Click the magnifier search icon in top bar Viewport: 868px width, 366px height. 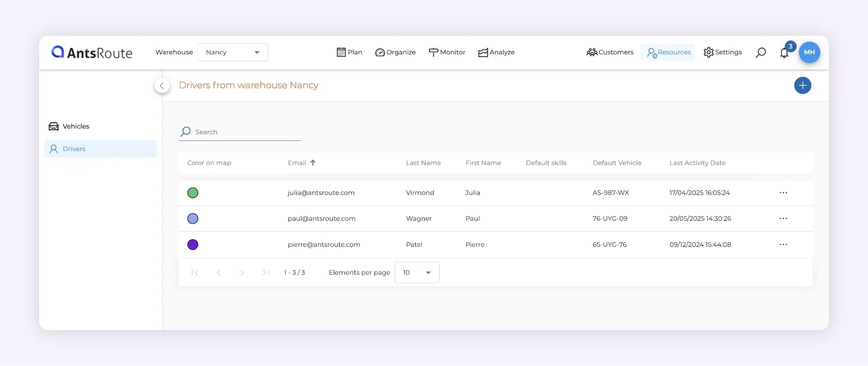(761, 53)
